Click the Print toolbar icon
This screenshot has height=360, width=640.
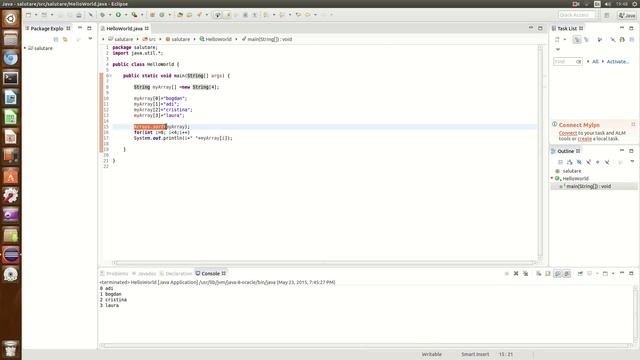coord(78,15)
